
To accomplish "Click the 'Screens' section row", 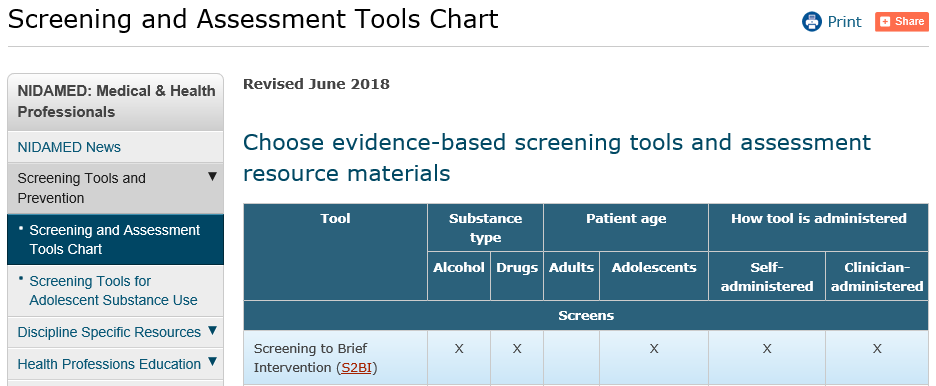I will pyautogui.click(x=586, y=316).
